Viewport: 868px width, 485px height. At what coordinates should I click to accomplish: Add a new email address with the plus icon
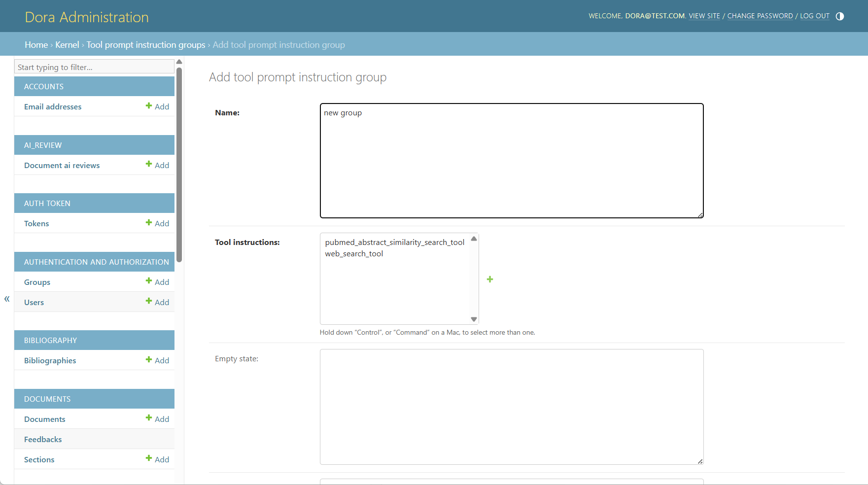[158, 106]
